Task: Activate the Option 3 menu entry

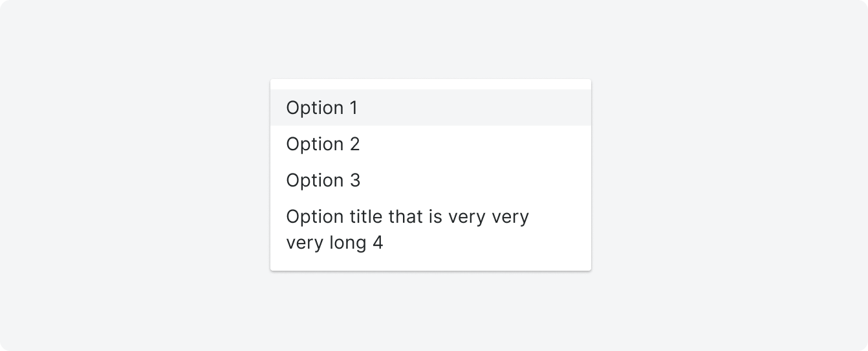Action: click(431, 180)
